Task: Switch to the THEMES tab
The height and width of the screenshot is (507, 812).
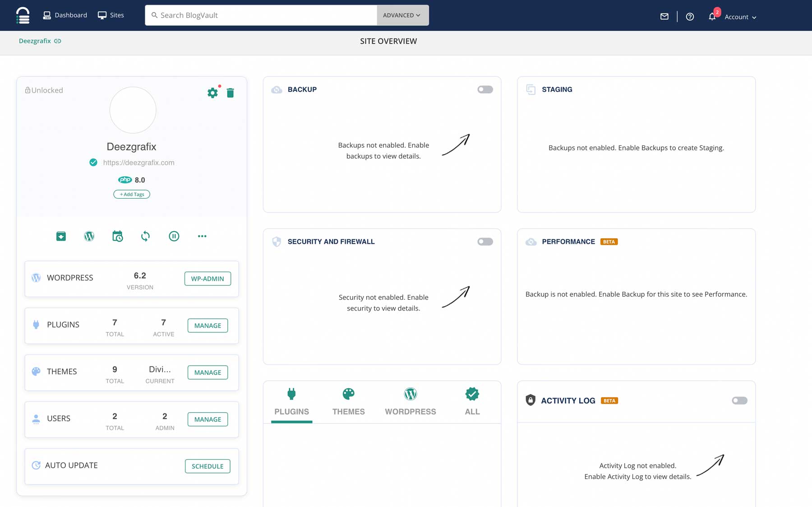Action: tap(348, 401)
